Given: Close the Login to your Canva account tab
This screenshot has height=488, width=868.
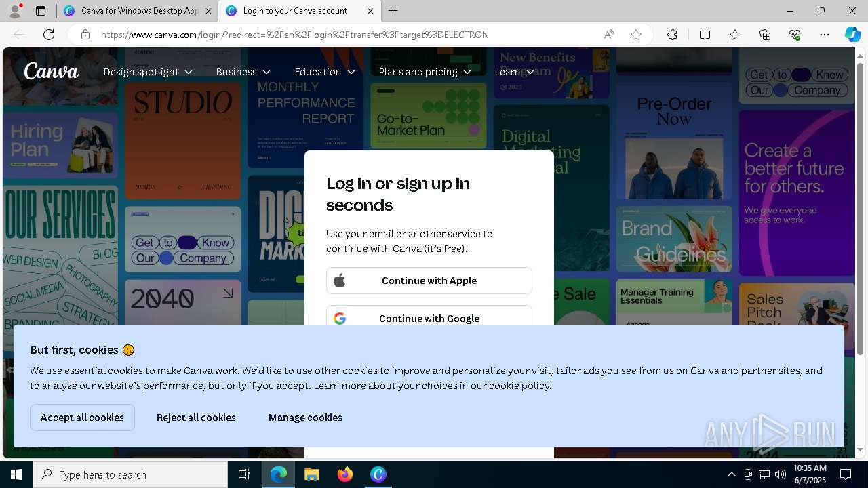Looking at the screenshot, I should click(370, 11).
